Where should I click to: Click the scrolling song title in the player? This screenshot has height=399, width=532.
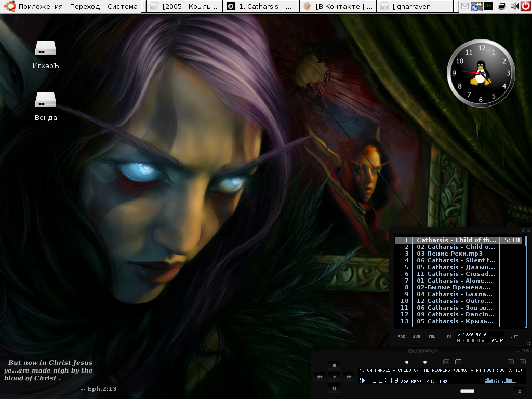click(441, 370)
